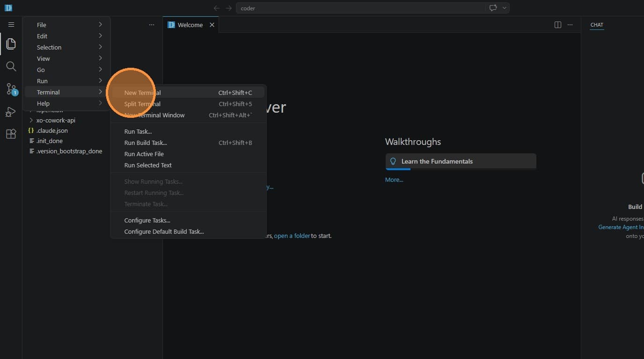
Task: Expand Edit submenu chevron arrow
Action: [x=100, y=36]
